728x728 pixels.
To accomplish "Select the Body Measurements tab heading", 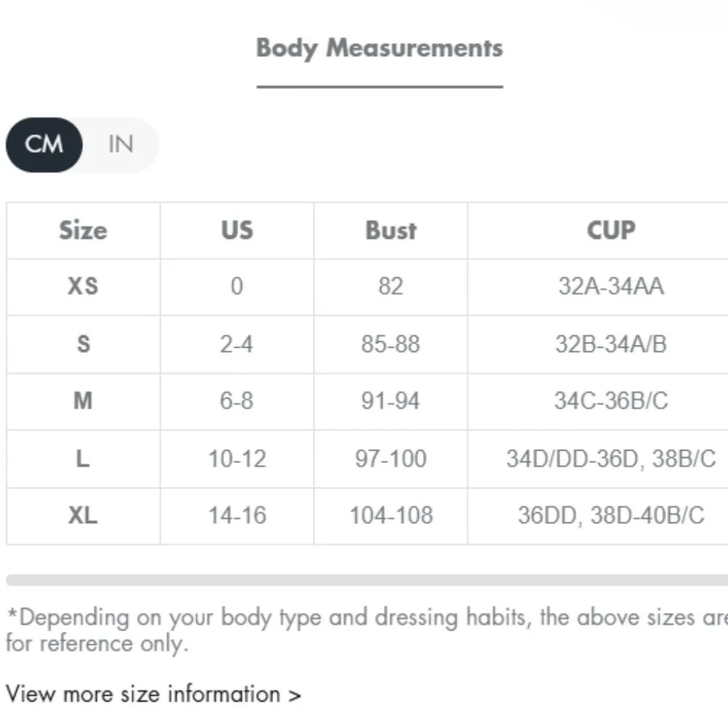I will [x=379, y=49].
